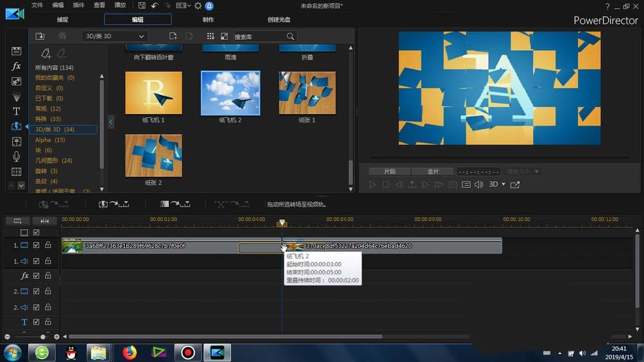The image size is (644, 362).
Task: Take a snapshot with camera icon
Action: click(x=453, y=184)
